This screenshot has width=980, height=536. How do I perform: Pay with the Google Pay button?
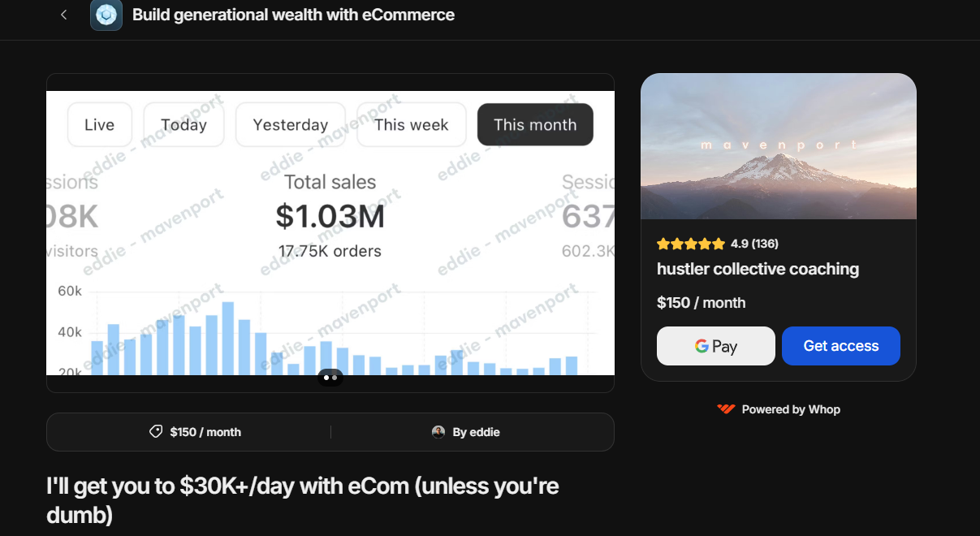716,346
